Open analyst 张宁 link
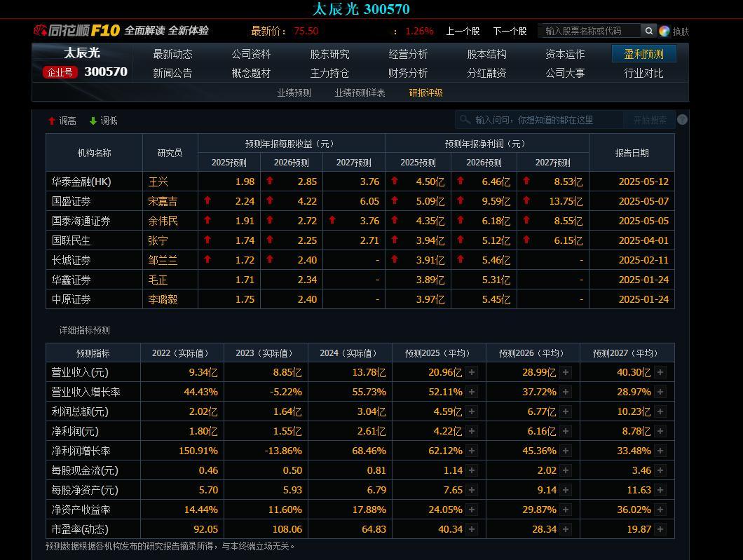Screen dimensions: 743x560 [158, 240]
